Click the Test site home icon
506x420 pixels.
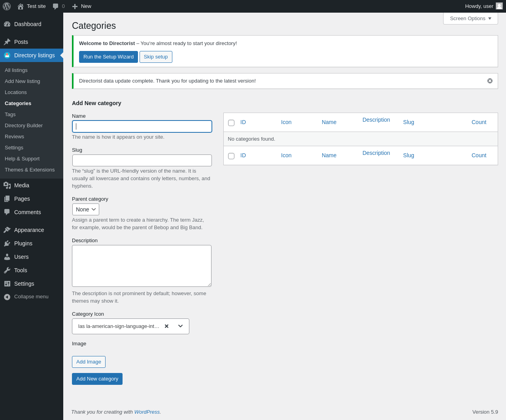[x=21, y=6]
